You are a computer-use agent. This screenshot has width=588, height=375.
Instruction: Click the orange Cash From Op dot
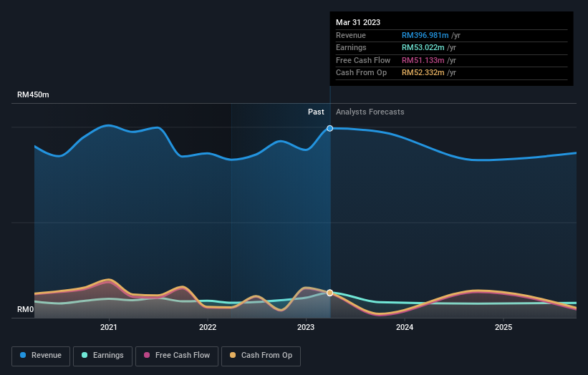click(x=233, y=355)
